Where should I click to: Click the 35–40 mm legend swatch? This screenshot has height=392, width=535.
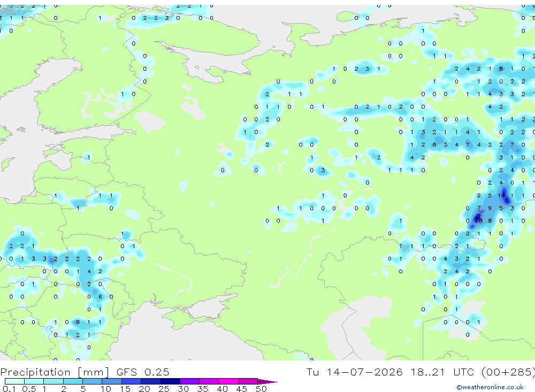[x=209, y=381]
